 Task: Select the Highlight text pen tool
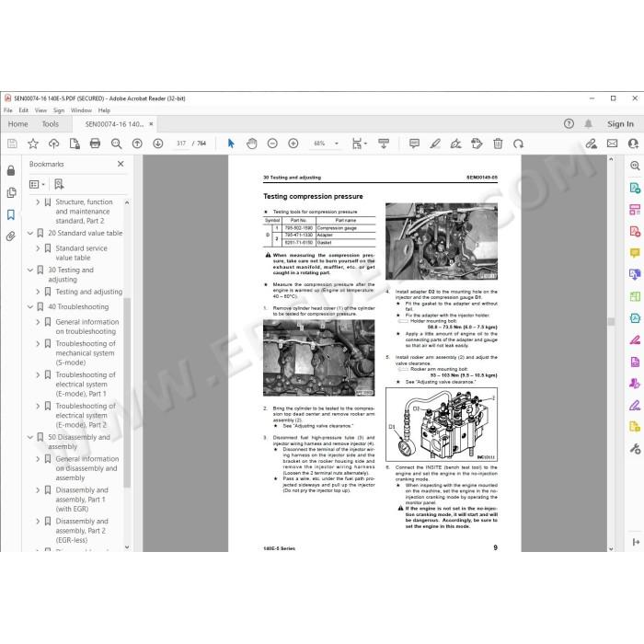(x=435, y=144)
